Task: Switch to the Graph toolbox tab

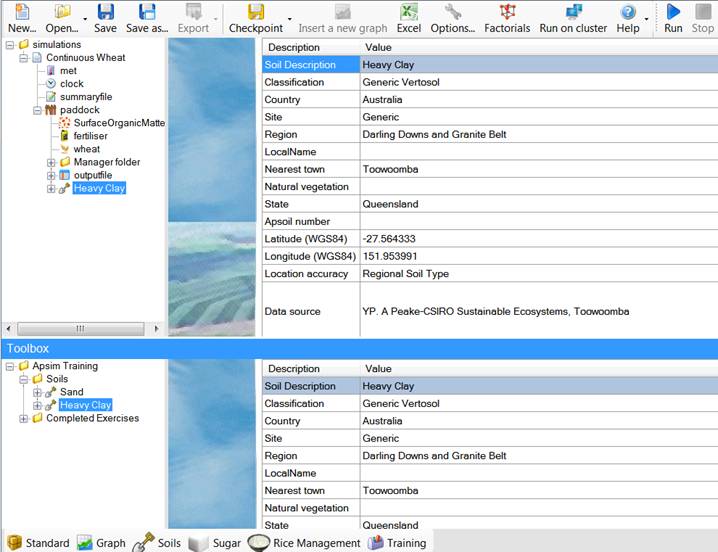Action: tap(102, 543)
